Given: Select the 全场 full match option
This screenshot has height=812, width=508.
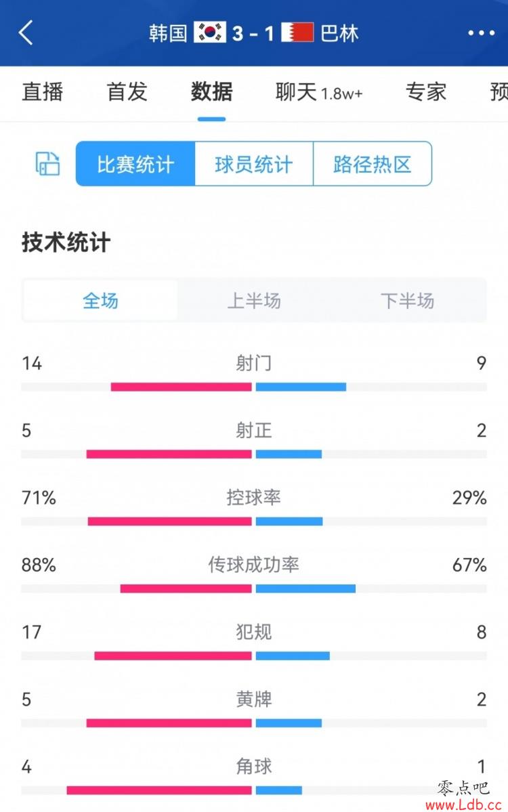Looking at the screenshot, I should [x=100, y=301].
